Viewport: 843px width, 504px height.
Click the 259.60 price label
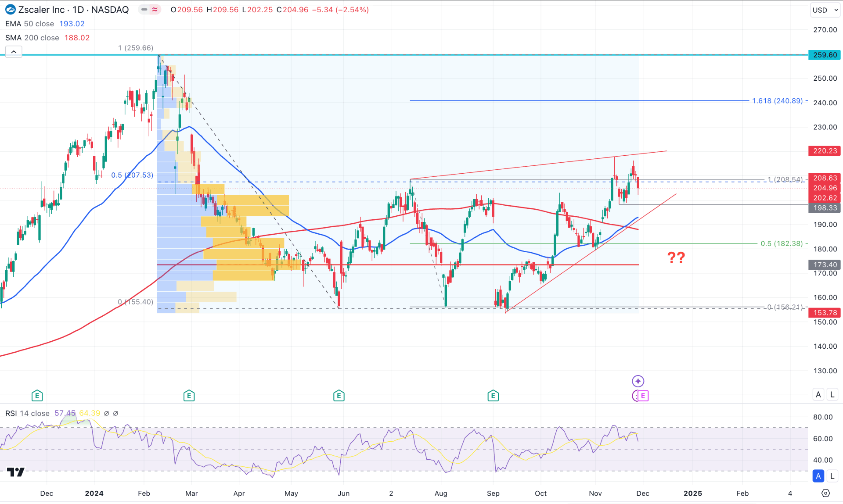[825, 55]
